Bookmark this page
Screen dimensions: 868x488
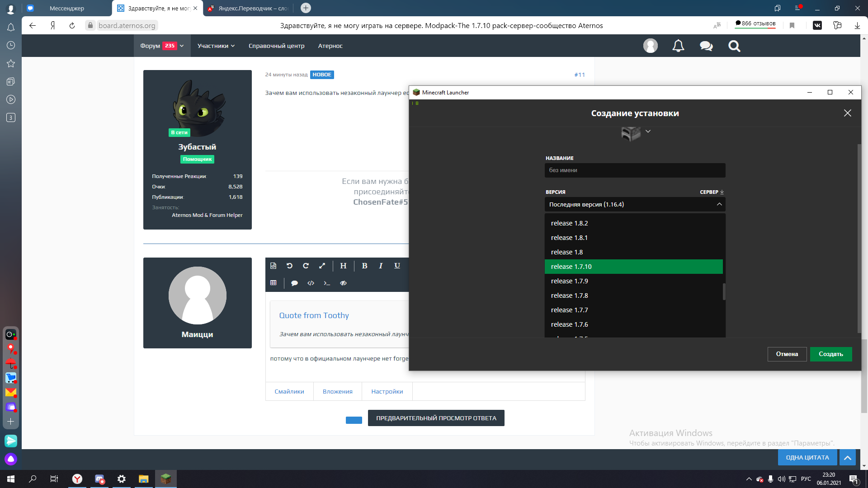[x=792, y=25]
